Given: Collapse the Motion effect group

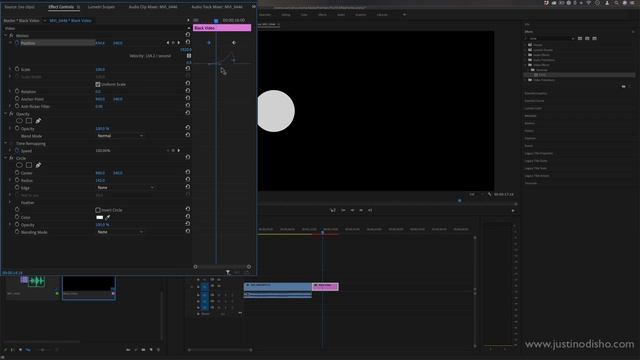Looking at the screenshot, I should pos(6,36).
